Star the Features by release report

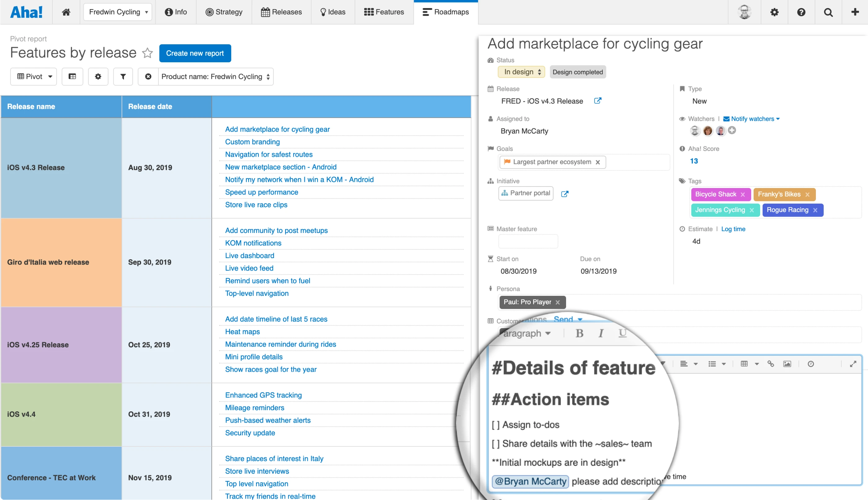point(148,53)
